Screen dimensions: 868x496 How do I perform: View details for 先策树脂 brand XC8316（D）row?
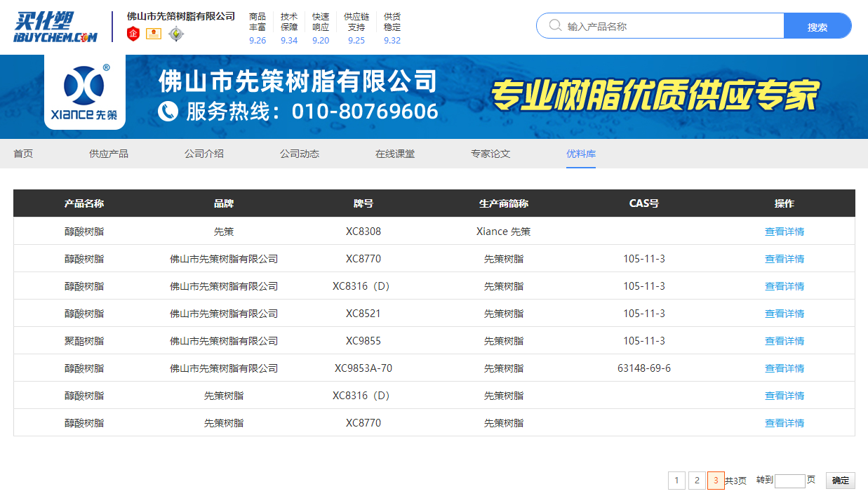pyautogui.click(x=784, y=396)
